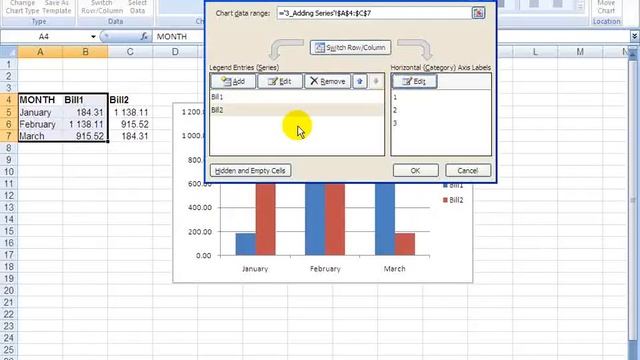Move the selected series down with the arrow
Image resolution: width=640 pixels, height=360 pixels.
tap(376, 81)
